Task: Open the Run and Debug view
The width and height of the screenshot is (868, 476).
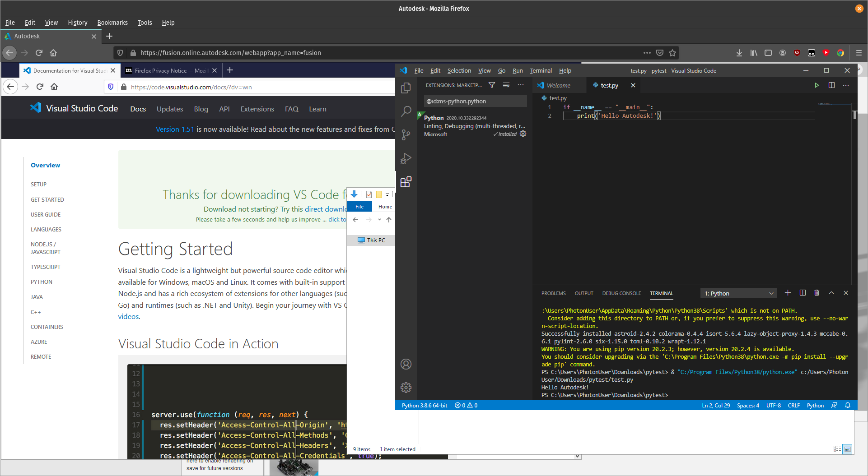Action: click(x=406, y=158)
